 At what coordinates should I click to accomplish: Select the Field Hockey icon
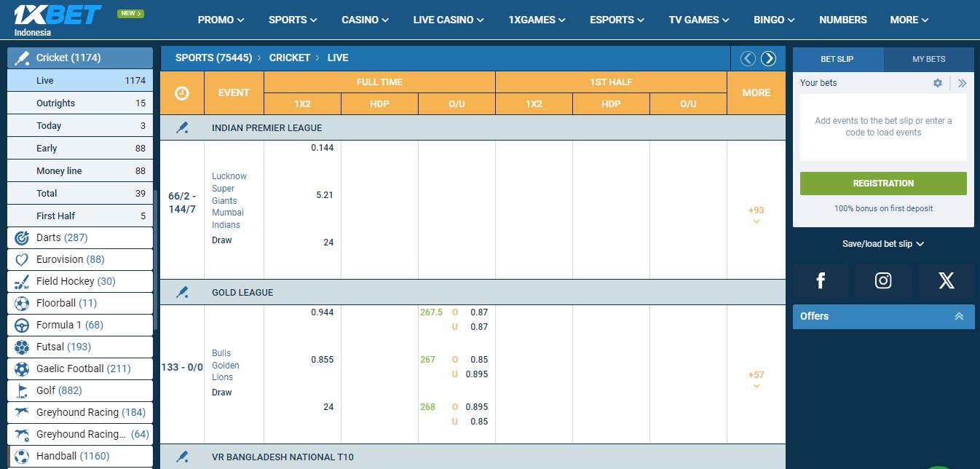(22, 281)
